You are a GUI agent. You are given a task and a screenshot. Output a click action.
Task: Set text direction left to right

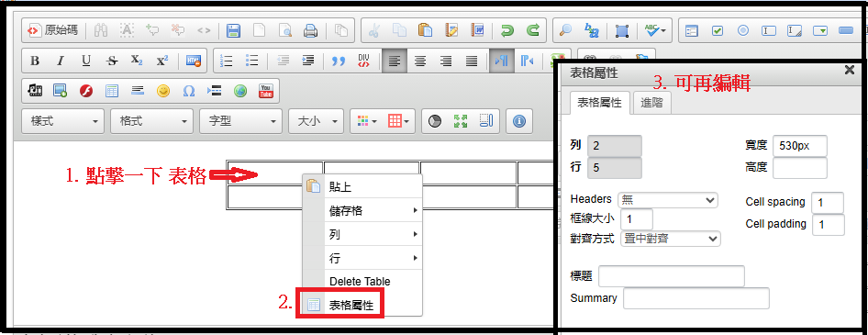(x=501, y=61)
